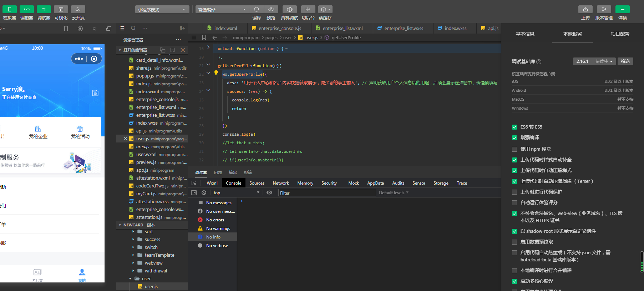Uncheck the ES6 转 ES5 option

coord(514,127)
